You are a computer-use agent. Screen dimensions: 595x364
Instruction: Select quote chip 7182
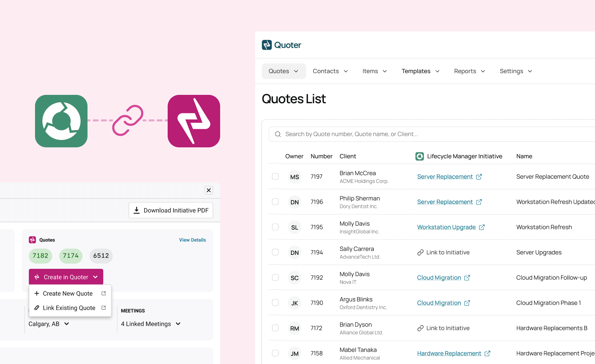[x=40, y=255]
